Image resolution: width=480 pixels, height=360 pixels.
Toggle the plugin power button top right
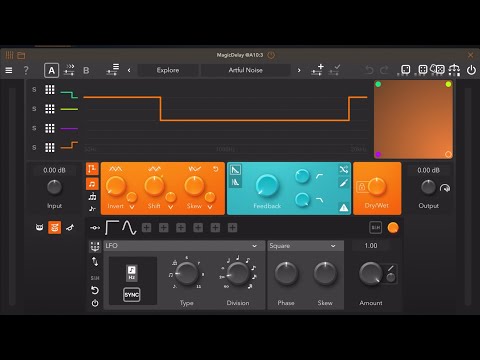coord(471,70)
